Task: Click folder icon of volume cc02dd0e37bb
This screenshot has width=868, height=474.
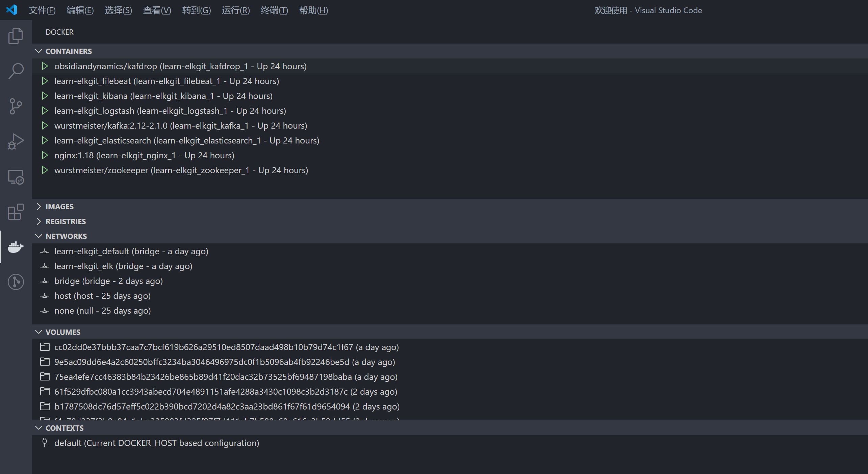Action: tap(45, 347)
